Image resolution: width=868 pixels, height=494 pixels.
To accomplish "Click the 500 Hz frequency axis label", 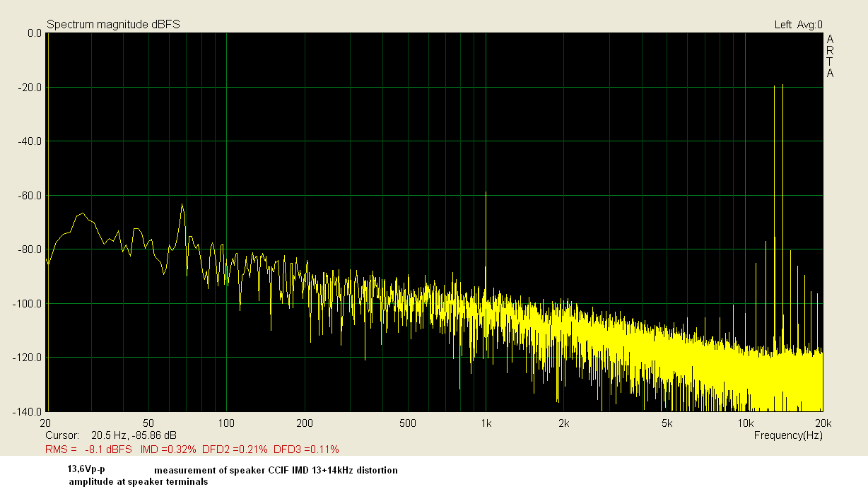I will tap(407, 423).
